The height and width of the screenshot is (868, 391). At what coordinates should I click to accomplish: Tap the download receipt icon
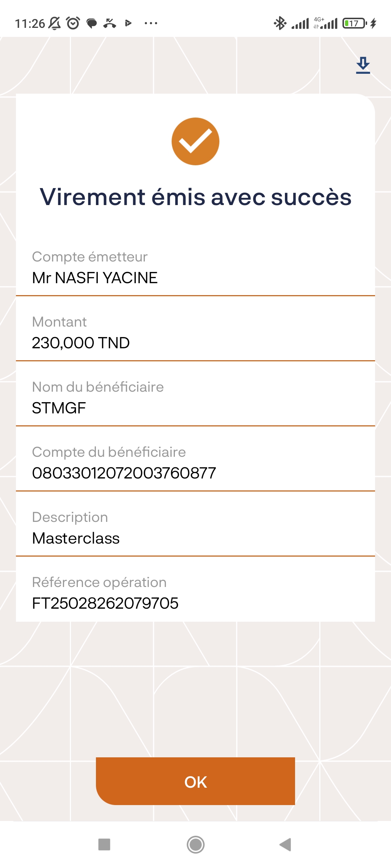pos(363,65)
